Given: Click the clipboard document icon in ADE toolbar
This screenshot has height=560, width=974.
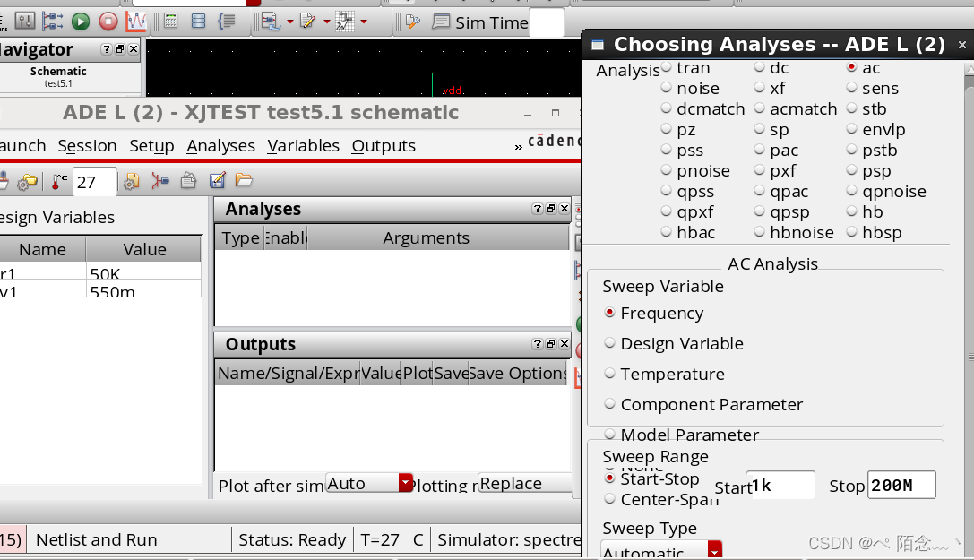Looking at the screenshot, I should (188, 181).
